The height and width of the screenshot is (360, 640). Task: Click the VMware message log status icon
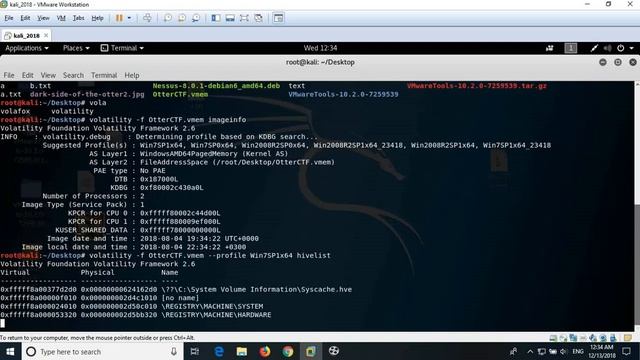(628, 338)
